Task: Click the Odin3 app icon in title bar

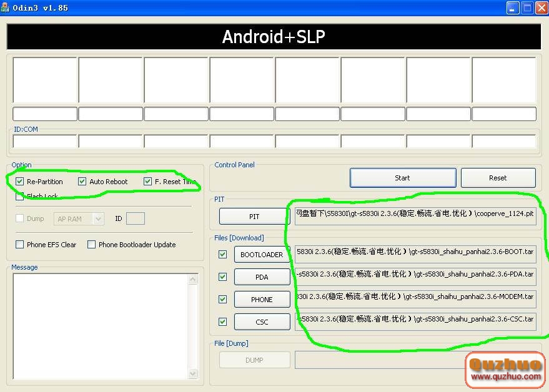Action: coord(4,7)
